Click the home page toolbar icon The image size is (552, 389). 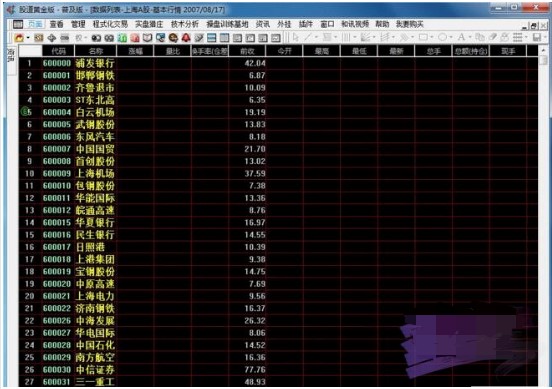coord(19,38)
